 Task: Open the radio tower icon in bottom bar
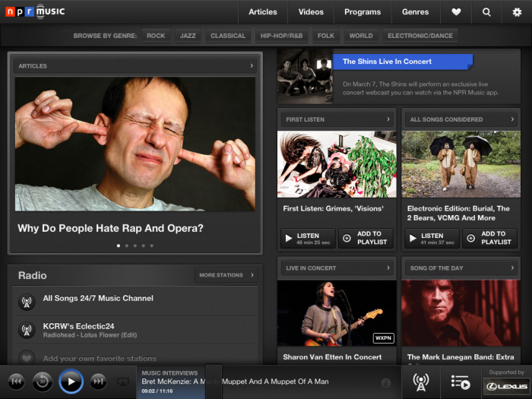421,382
